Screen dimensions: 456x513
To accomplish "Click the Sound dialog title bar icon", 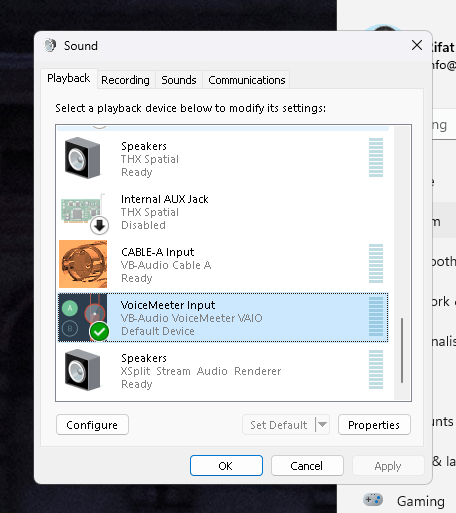I will coord(50,45).
